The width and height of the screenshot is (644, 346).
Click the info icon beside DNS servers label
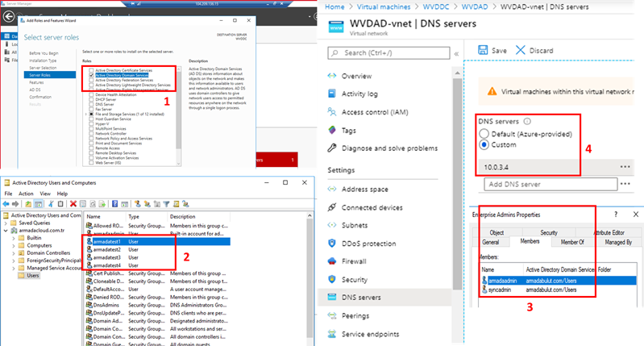[x=527, y=121]
